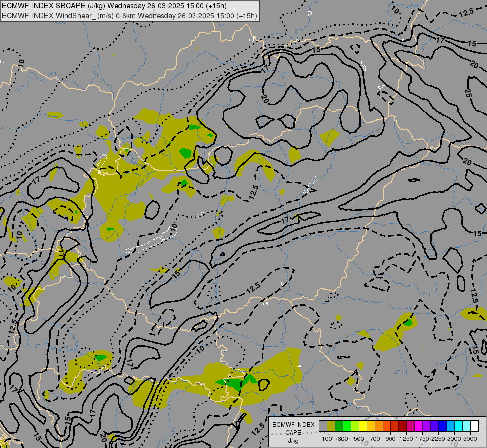Click the 300 value on the legend scale

click(343, 439)
